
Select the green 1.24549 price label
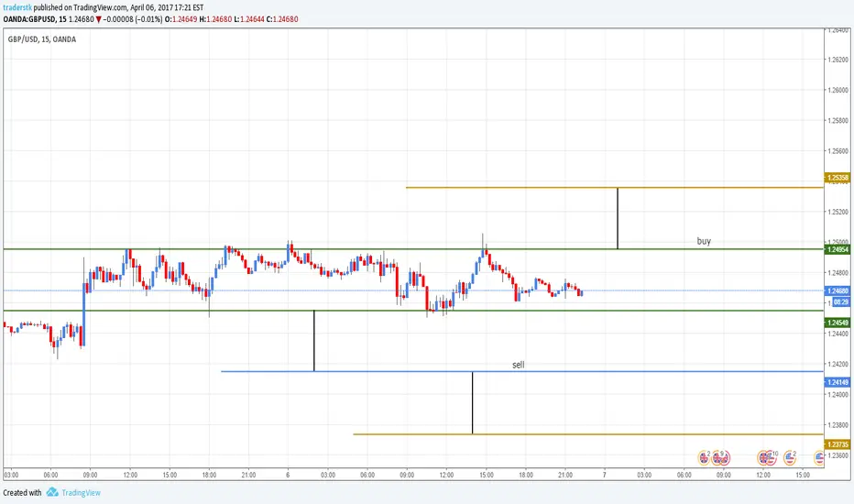click(838, 323)
